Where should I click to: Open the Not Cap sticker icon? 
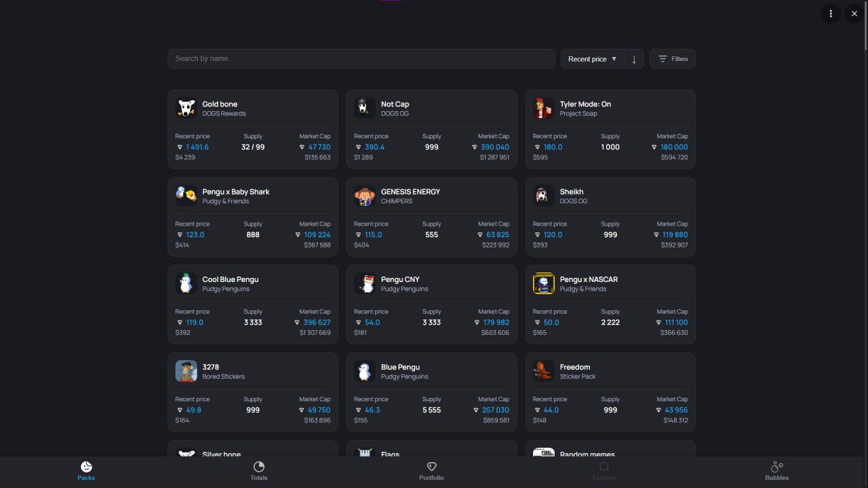(x=365, y=108)
